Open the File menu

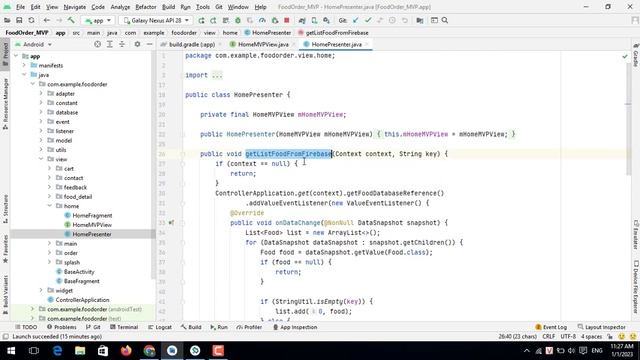[20, 7]
